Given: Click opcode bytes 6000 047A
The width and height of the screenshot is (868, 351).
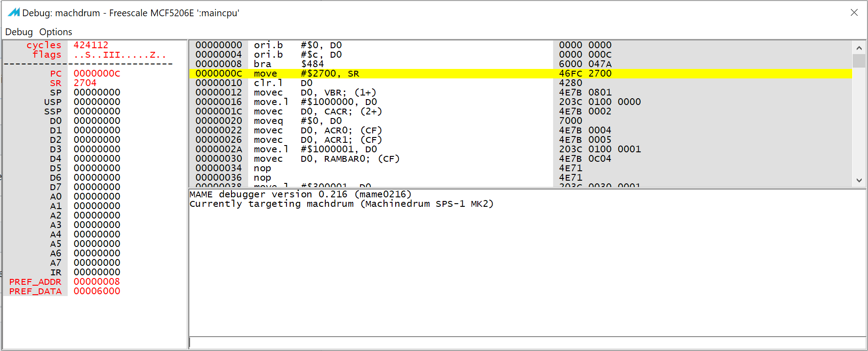Looking at the screenshot, I should [x=585, y=64].
